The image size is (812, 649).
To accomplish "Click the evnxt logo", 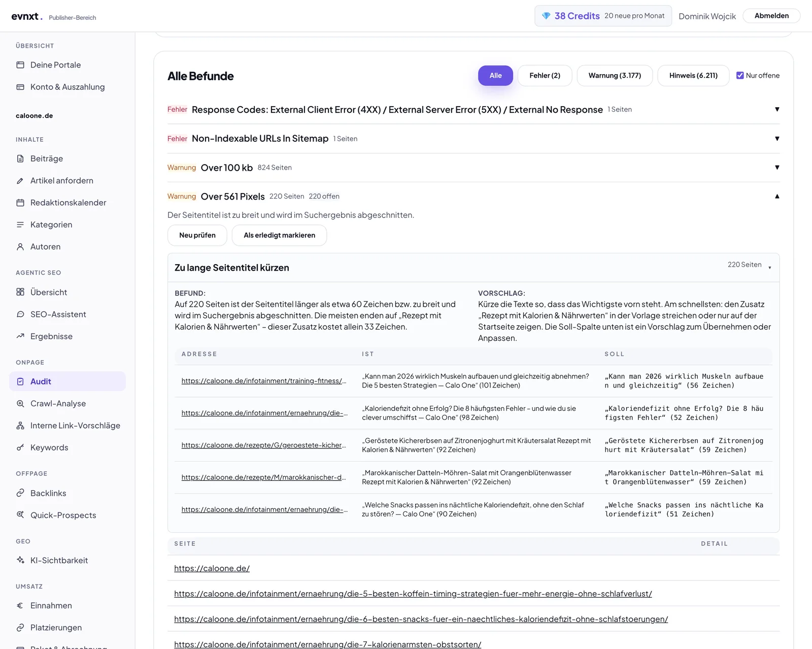I will click(27, 16).
